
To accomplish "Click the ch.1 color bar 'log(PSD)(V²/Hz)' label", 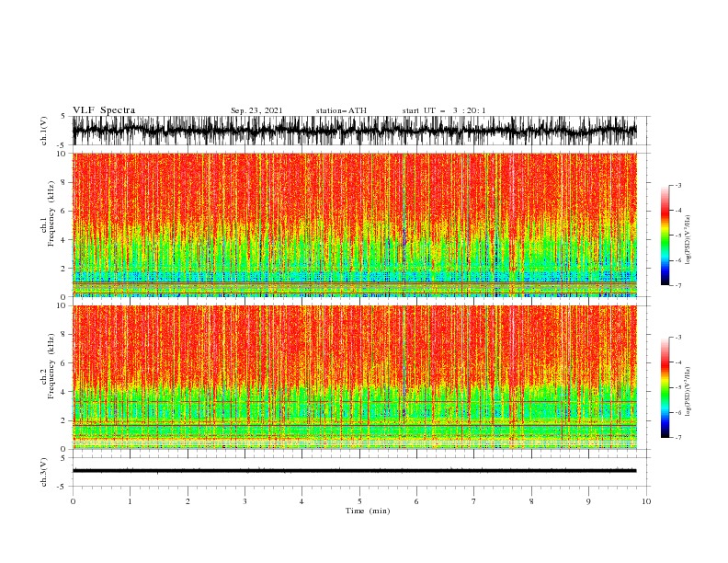I will pos(688,240).
